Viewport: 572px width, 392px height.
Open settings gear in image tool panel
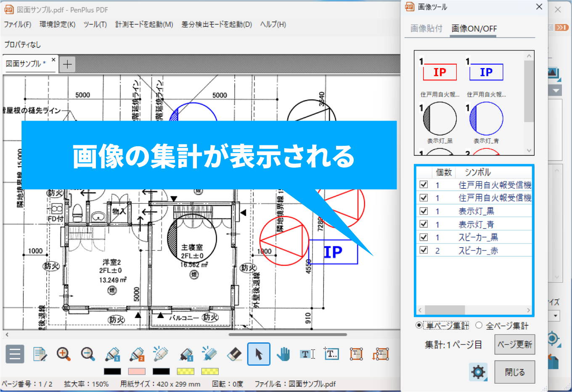pyautogui.click(x=478, y=372)
